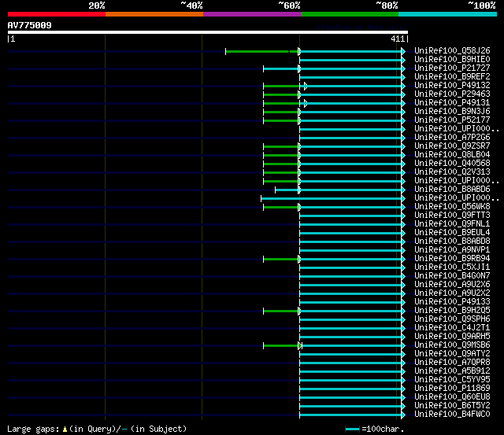Click the mid-bar arrow marker on UniRef100_P49131
Screen dimensions: 504x435
click(306, 103)
